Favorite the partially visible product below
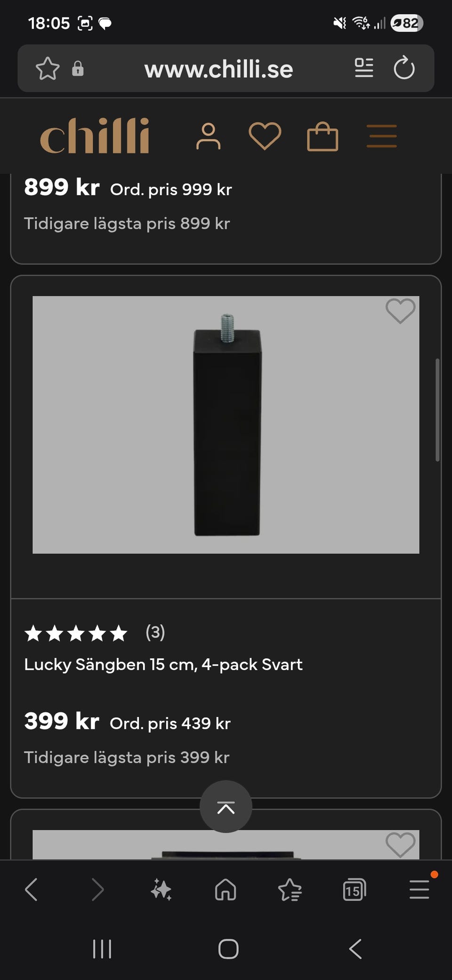 (400, 844)
